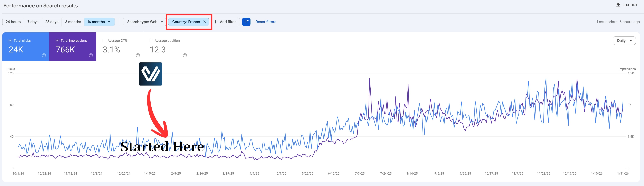Select the 24 hours range

point(13,22)
